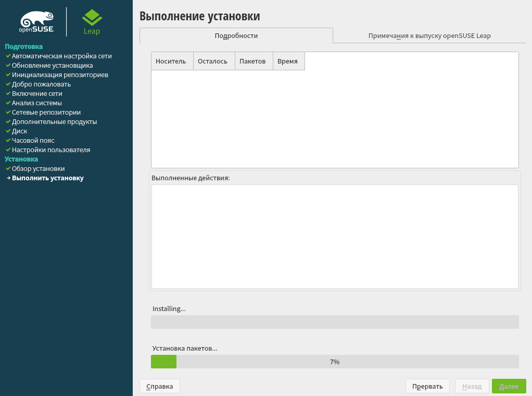Click checkmark next to Автоматическая настройка сети
The width and height of the screenshot is (532, 396).
coord(8,56)
